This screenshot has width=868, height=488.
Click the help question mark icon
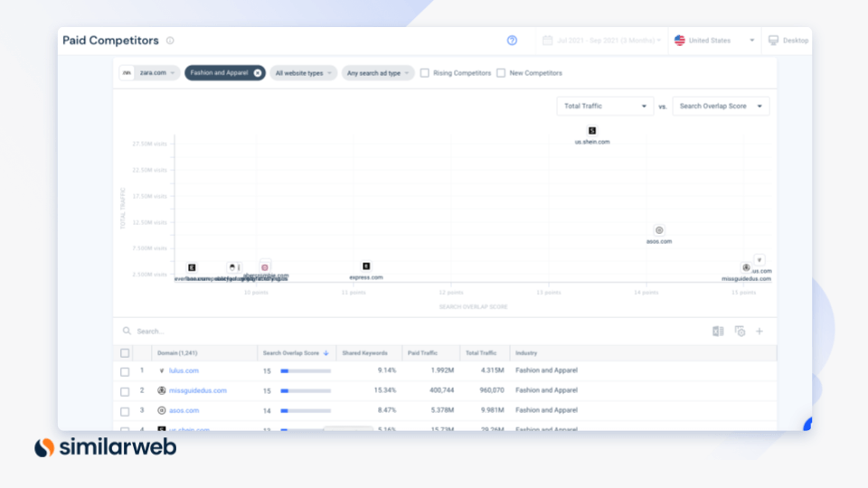[x=512, y=41]
